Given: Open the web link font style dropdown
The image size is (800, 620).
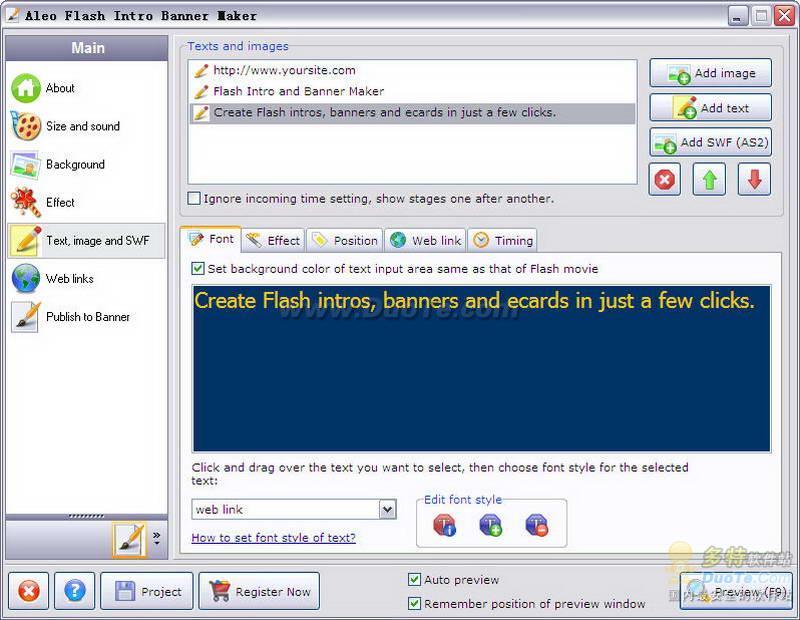Looking at the screenshot, I should (x=388, y=509).
